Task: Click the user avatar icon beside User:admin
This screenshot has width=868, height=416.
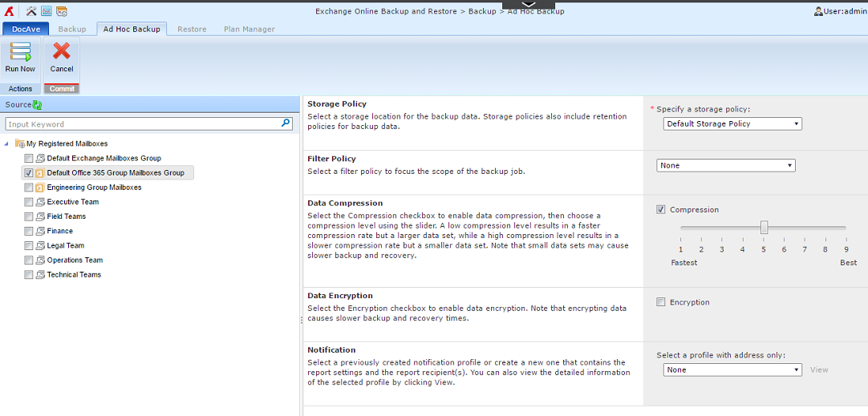Action: [x=818, y=11]
